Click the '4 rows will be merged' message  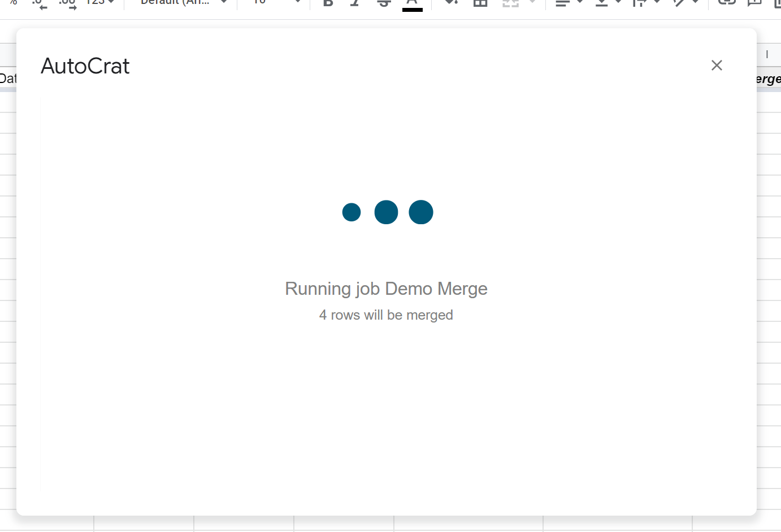[386, 315]
